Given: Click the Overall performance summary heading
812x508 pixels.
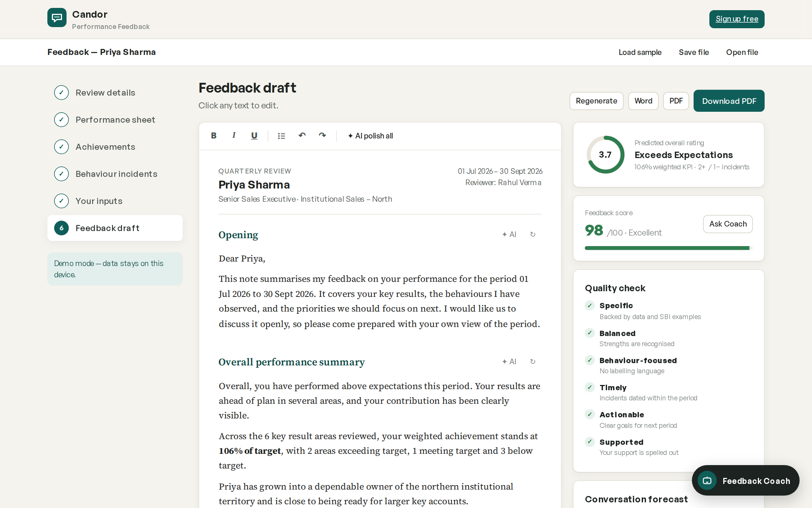Looking at the screenshot, I should point(292,362).
